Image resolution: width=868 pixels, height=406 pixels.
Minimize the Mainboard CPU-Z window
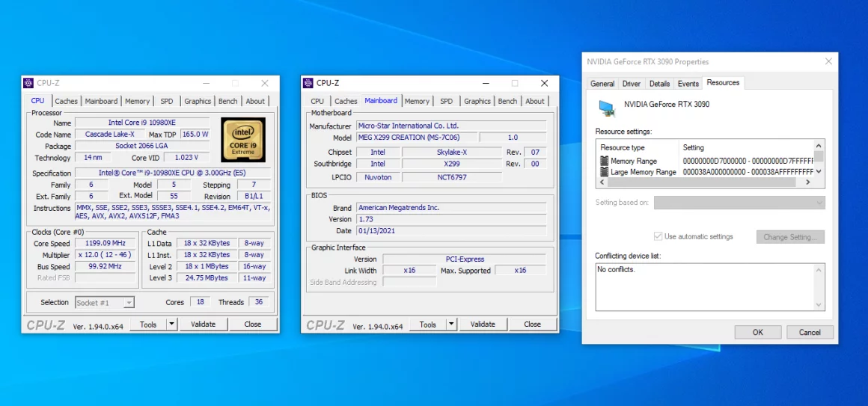(486, 83)
